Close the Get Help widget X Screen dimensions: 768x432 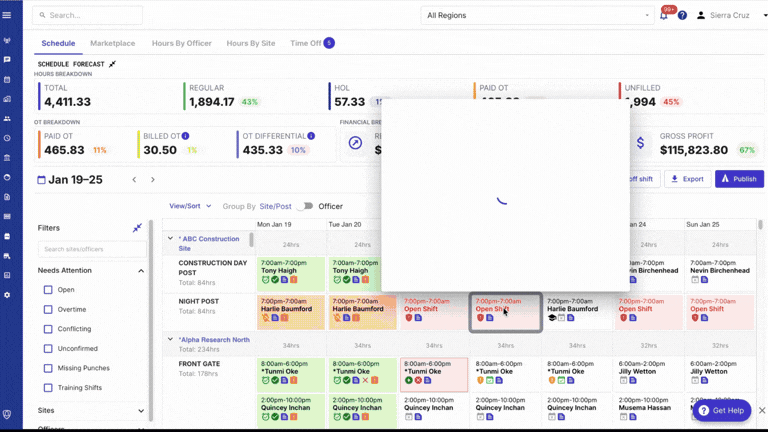coord(762,410)
